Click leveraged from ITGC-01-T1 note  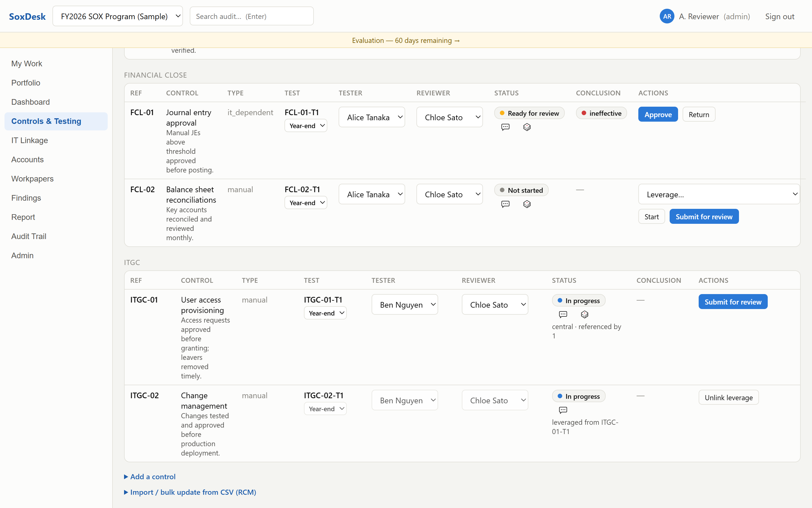point(585,427)
